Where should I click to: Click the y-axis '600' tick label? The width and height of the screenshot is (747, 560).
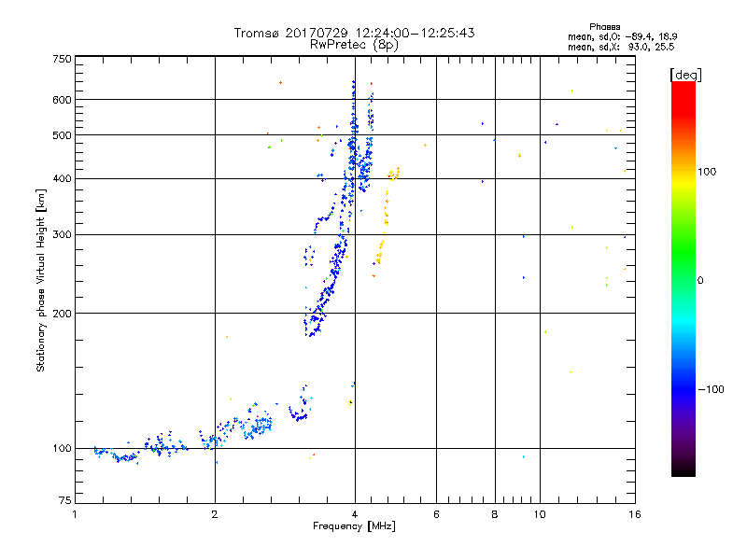pyautogui.click(x=62, y=100)
